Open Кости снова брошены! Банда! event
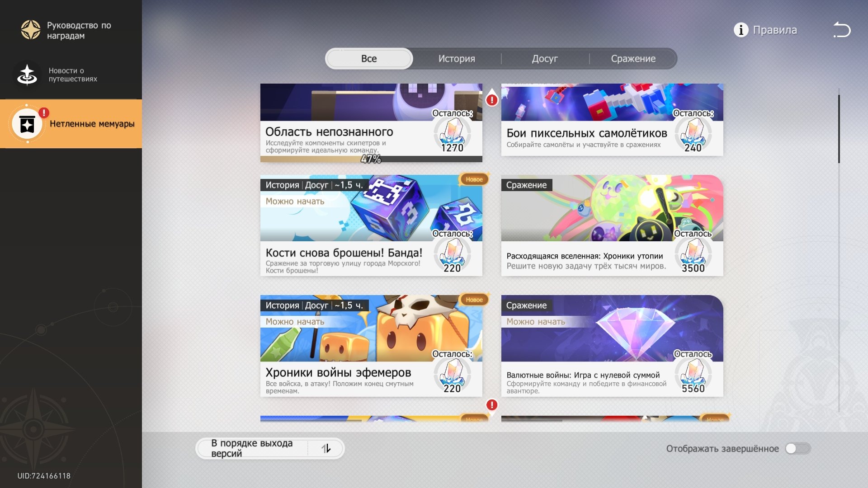 tap(371, 225)
